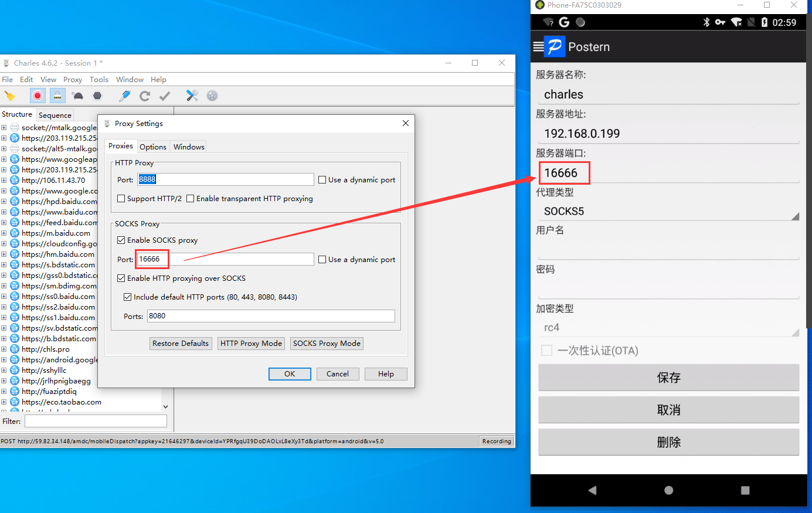Click the scroll down arrow of the structure tree
The width and height of the screenshot is (812, 513).
165,406
